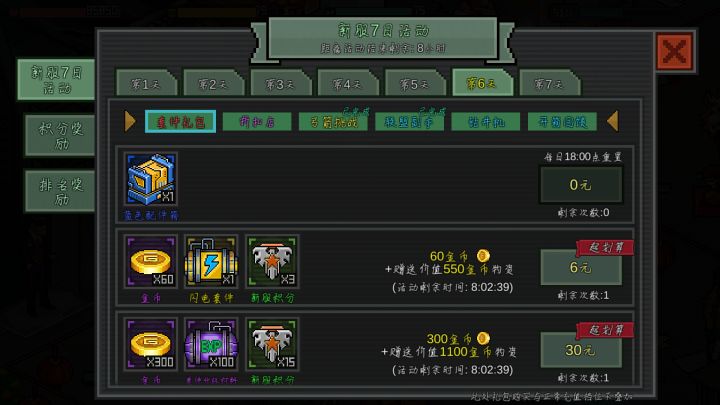This screenshot has height=405, width=720.
Task: Select the purple EXP X100 capsule icon
Action: (x=211, y=344)
